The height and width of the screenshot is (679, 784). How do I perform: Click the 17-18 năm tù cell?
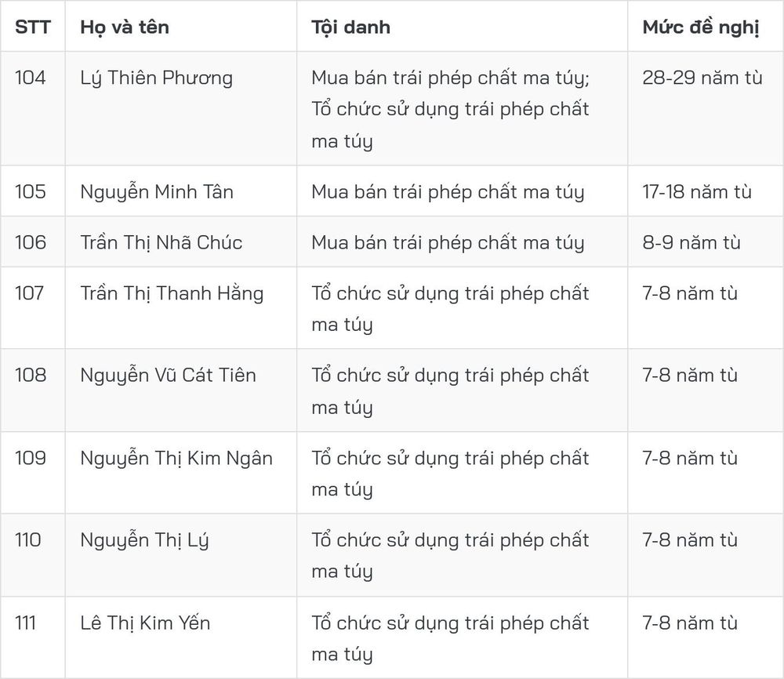[x=696, y=192]
